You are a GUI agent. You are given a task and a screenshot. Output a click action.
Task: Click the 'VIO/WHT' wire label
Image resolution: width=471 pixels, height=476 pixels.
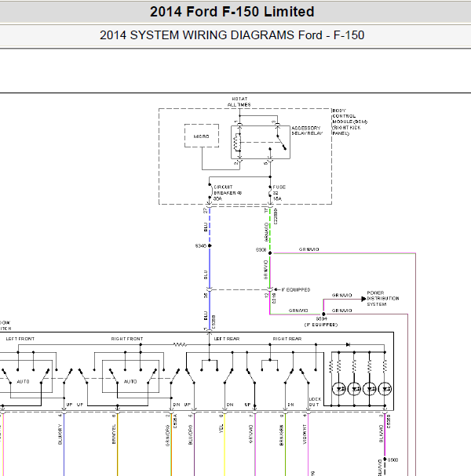[x=305, y=434]
